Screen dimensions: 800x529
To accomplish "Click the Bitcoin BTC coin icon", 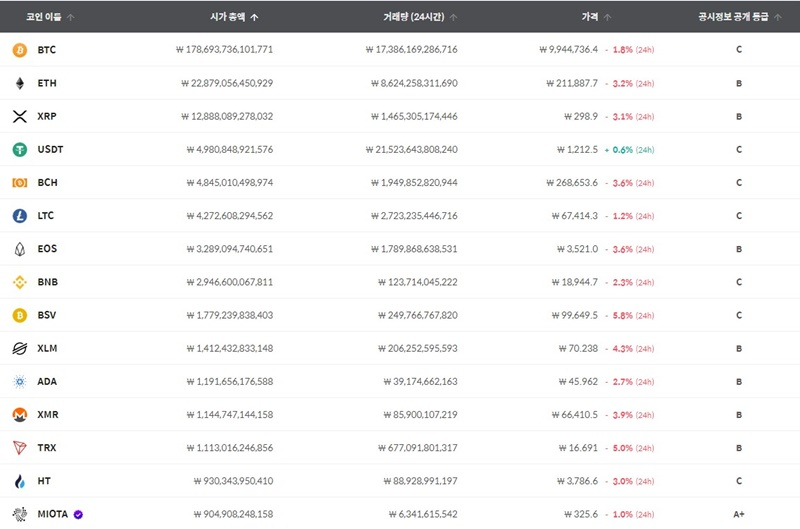I will 19,49.
